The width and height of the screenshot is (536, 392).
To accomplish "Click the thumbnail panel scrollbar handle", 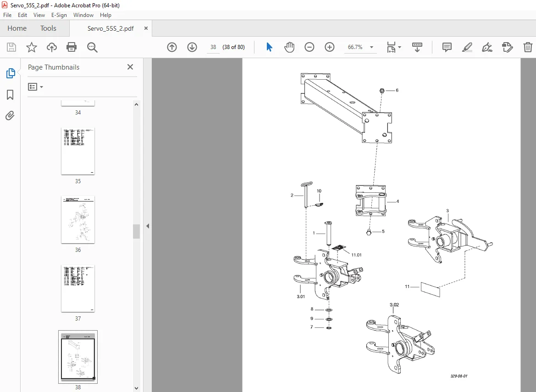I will (x=136, y=232).
